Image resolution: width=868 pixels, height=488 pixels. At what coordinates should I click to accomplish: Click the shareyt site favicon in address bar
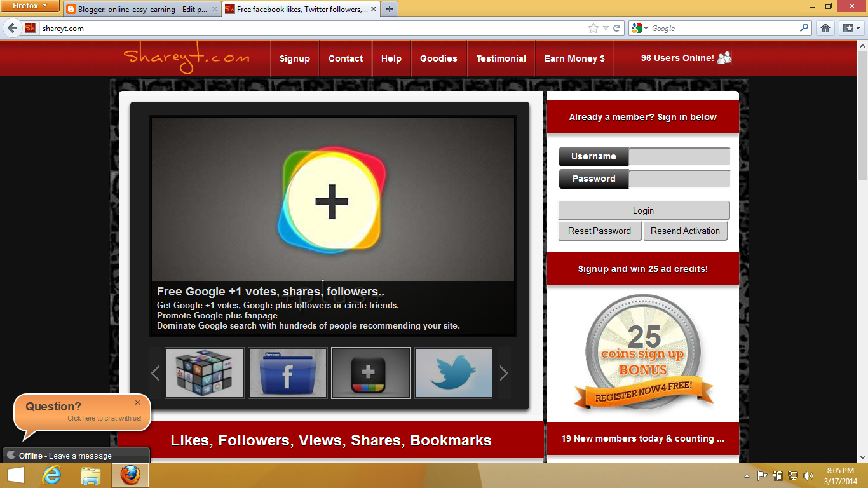pyautogui.click(x=31, y=28)
